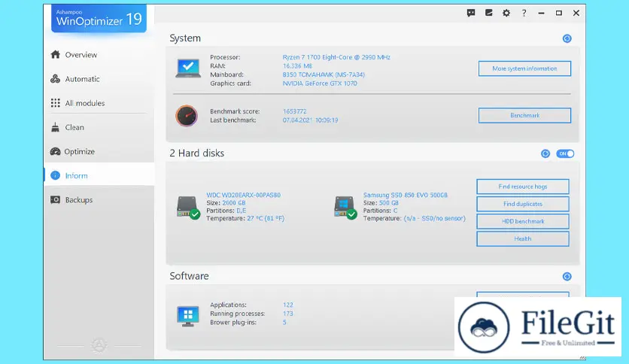
Task: Go to the Optimize section
Action: point(99,151)
